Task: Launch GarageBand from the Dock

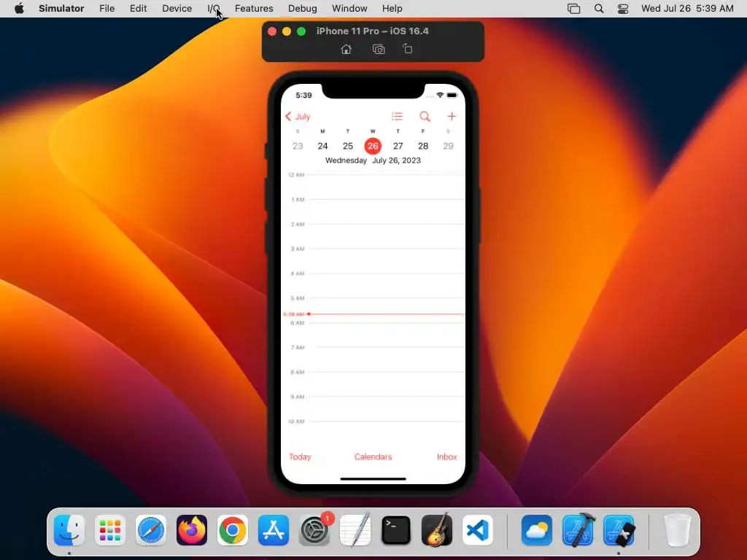Action: tap(437, 530)
